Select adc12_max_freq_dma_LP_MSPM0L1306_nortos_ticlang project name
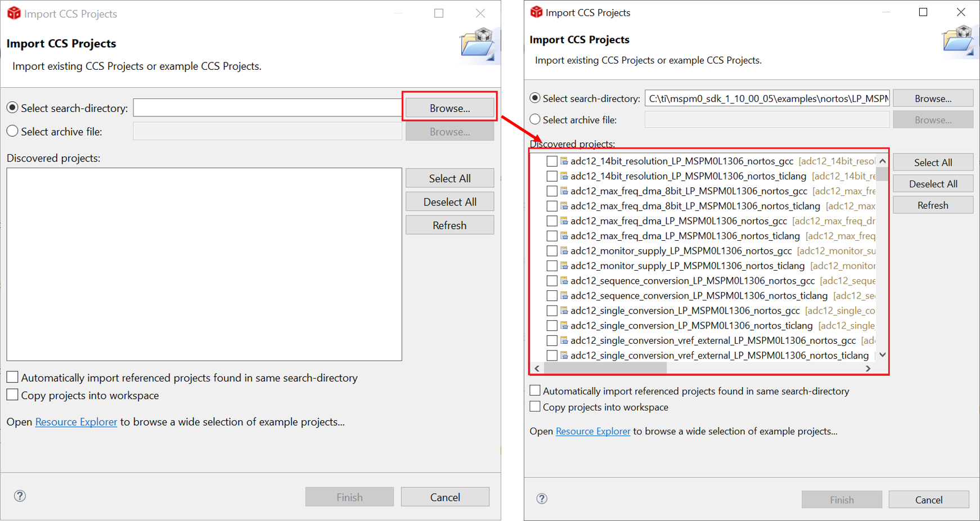980x521 pixels. tap(685, 236)
